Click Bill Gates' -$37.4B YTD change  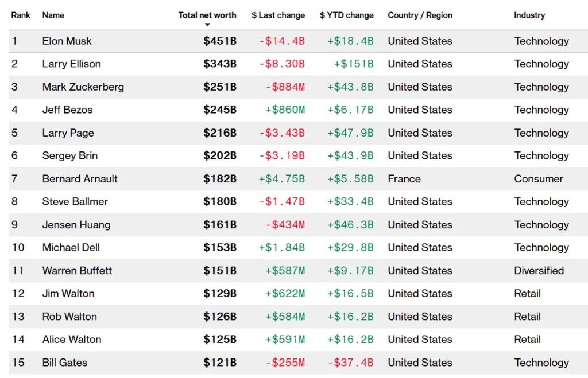350,363
